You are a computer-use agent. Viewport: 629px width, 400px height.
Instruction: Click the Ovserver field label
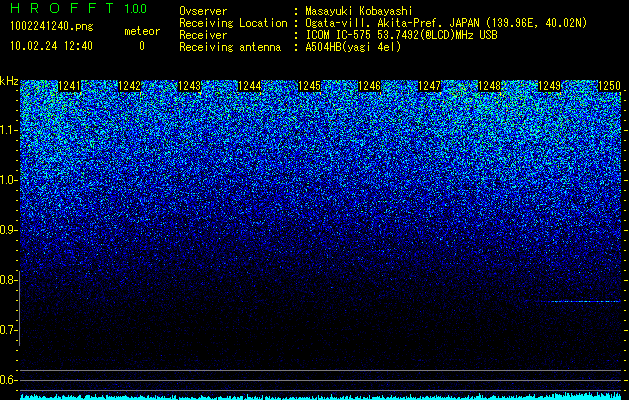coord(203,11)
